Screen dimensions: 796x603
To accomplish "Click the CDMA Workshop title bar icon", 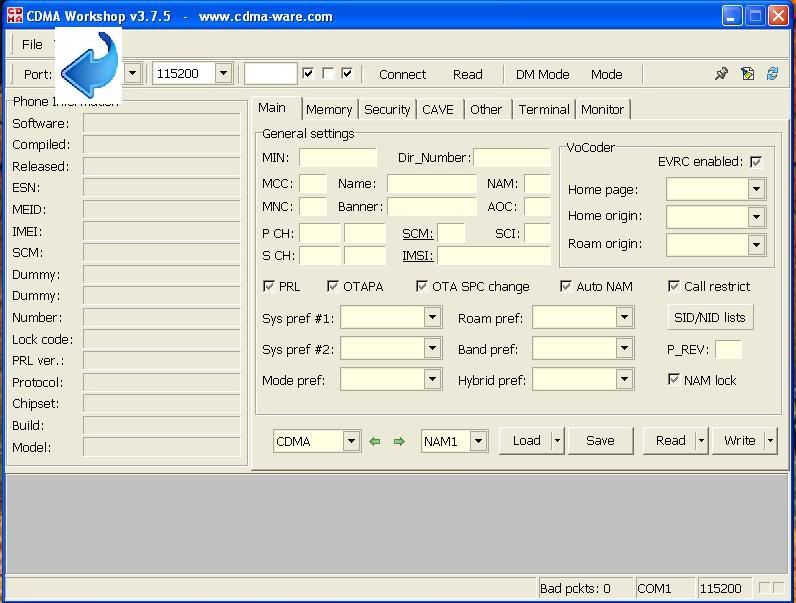I will point(15,16).
